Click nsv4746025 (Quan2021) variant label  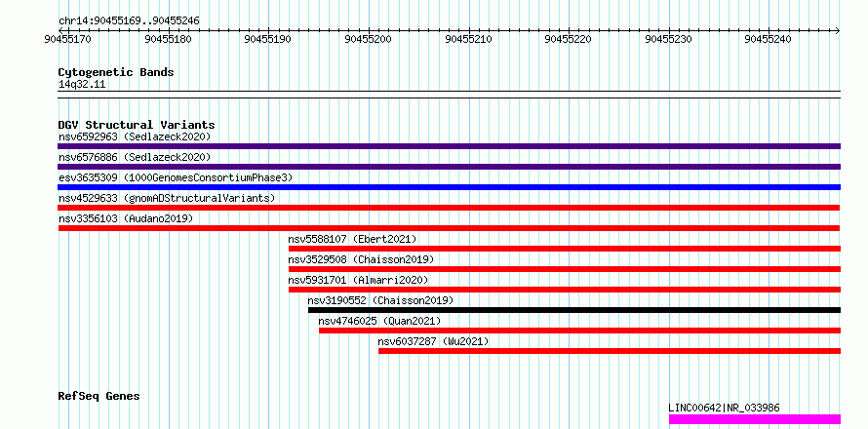tap(379, 321)
